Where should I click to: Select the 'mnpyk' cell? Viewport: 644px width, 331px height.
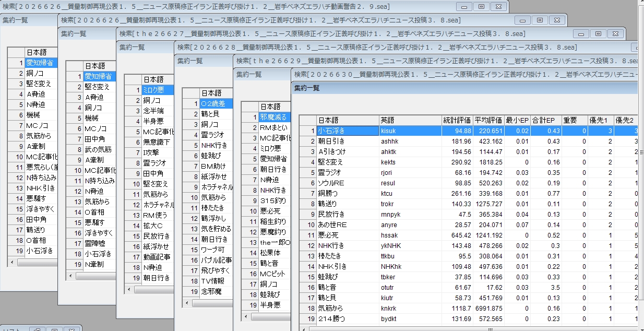click(x=410, y=214)
